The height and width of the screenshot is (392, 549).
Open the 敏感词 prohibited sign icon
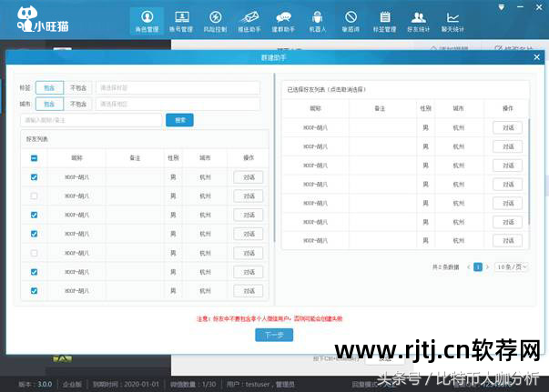(x=351, y=21)
